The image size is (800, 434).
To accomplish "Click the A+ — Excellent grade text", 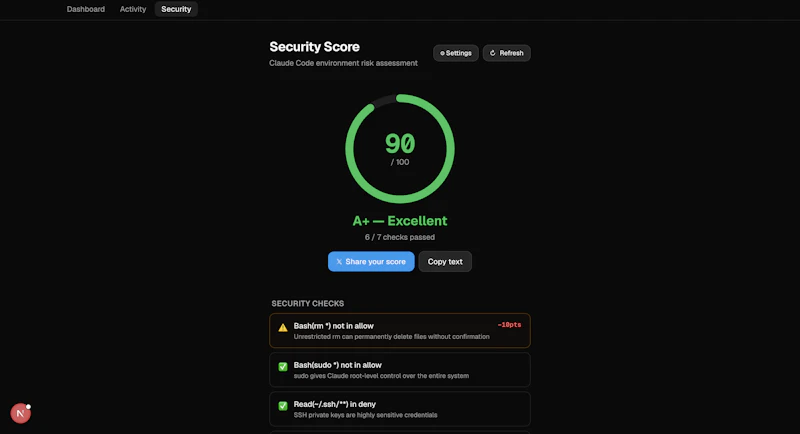I will (x=399, y=221).
